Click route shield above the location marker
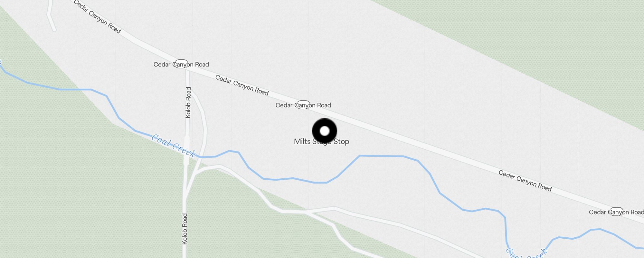Image resolution: width=644 pixels, height=258 pixels. tap(303, 105)
